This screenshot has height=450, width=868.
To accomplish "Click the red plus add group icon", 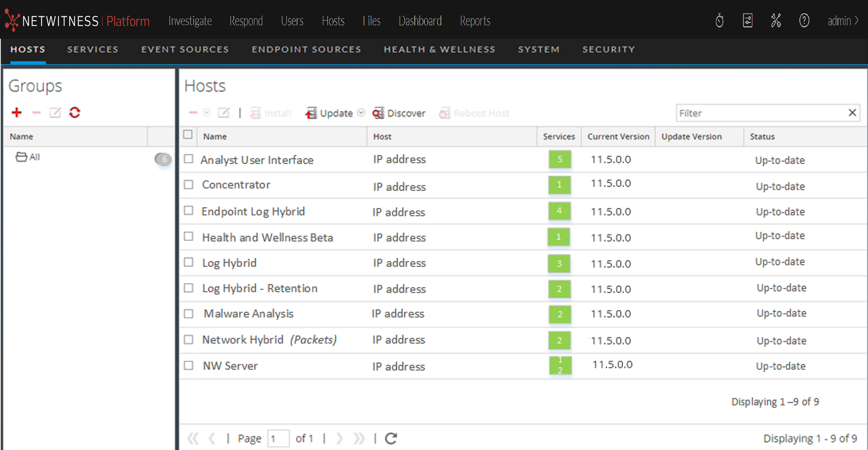I will [17, 113].
